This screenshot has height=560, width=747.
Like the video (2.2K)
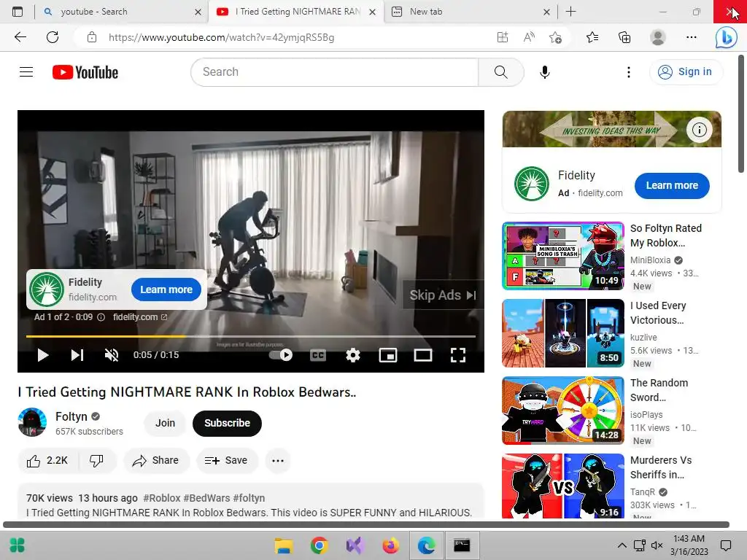47,461
